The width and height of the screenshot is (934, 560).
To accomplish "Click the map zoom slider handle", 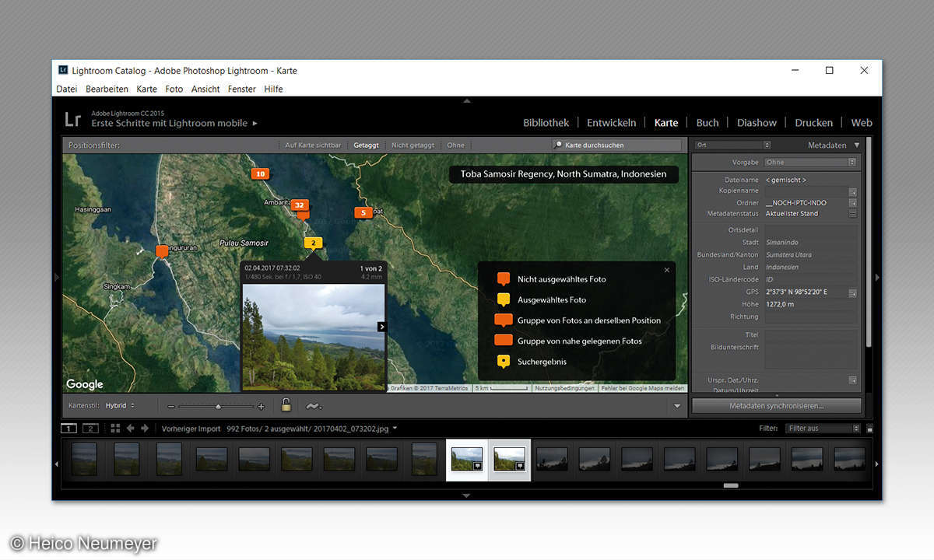I will click(218, 406).
